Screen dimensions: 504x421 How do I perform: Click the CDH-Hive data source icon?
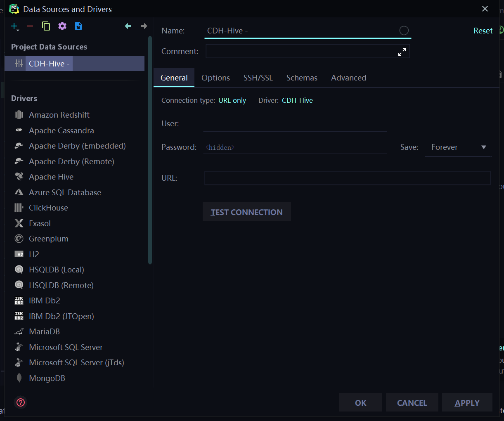19,64
